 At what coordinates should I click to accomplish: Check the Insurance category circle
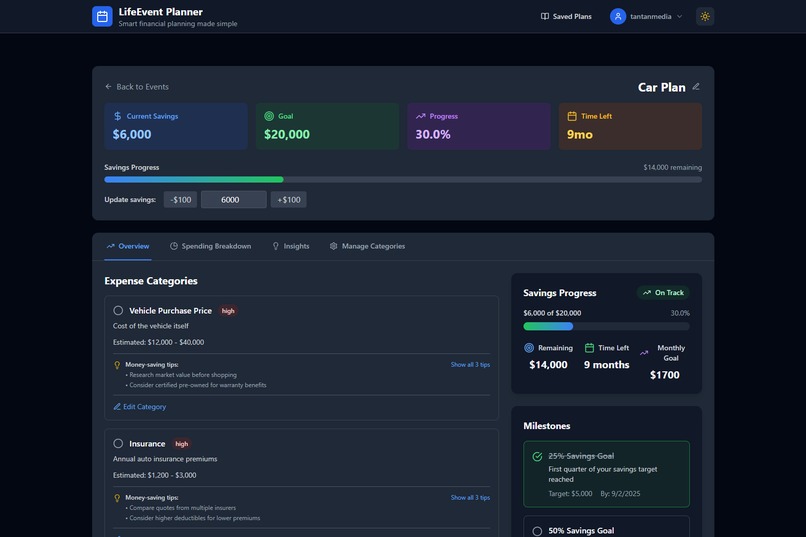pyautogui.click(x=118, y=443)
